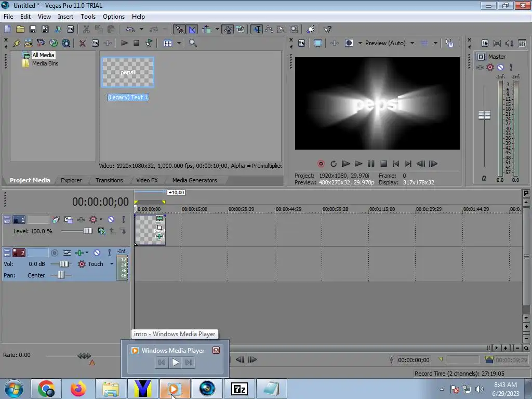
Task: Switch to the Video FX tab
Action: 147,180
